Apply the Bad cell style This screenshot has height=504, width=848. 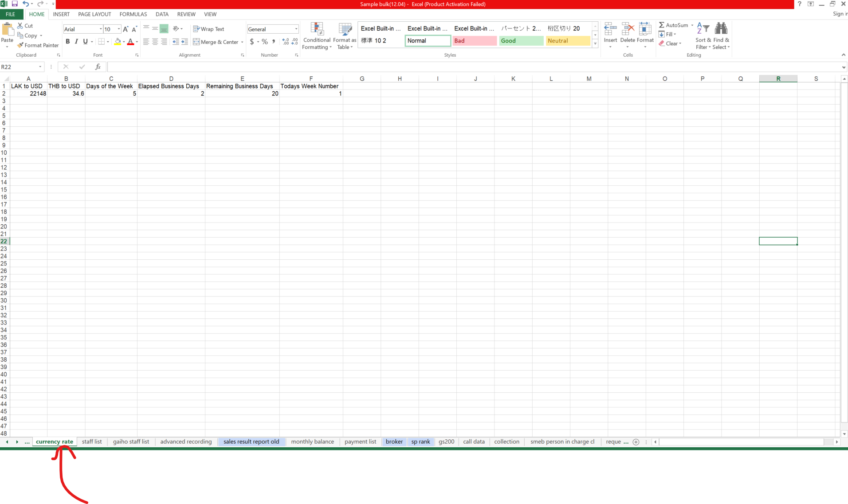pyautogui.click(x=475, y=41)
